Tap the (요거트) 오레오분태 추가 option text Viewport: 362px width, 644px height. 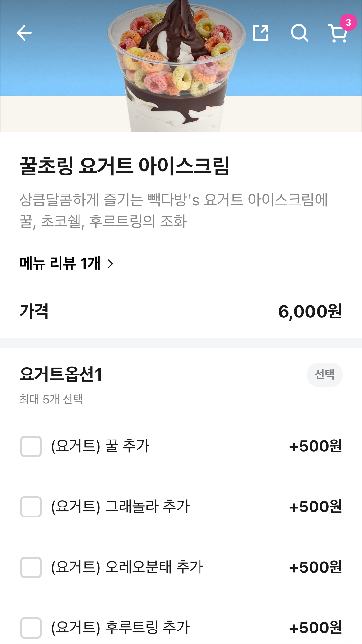point(127,567)
